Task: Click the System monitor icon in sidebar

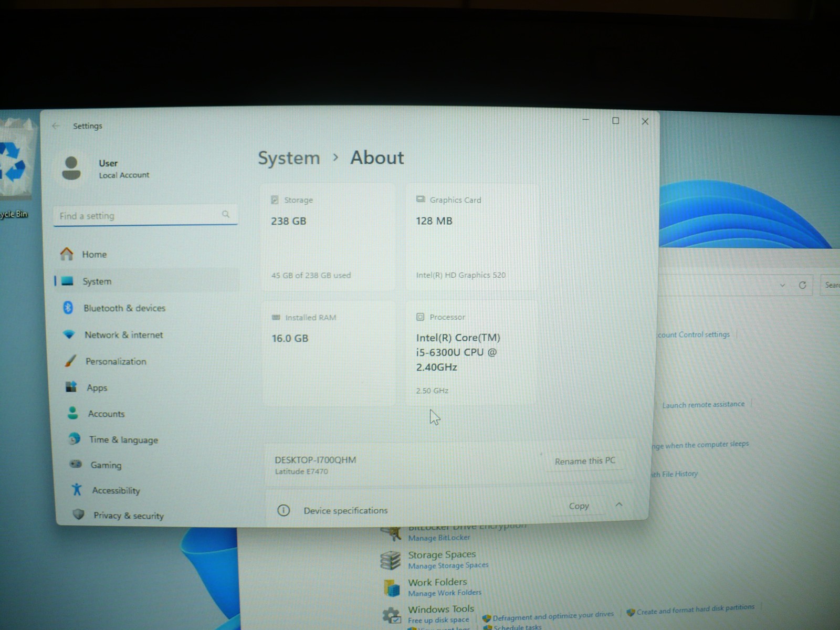Action: pos(67,281)
